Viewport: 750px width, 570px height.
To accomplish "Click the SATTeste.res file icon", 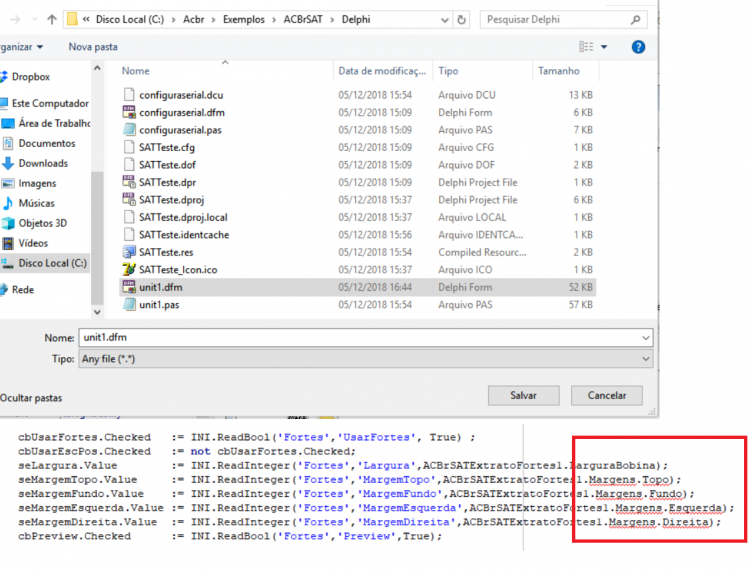I will 129,252.
